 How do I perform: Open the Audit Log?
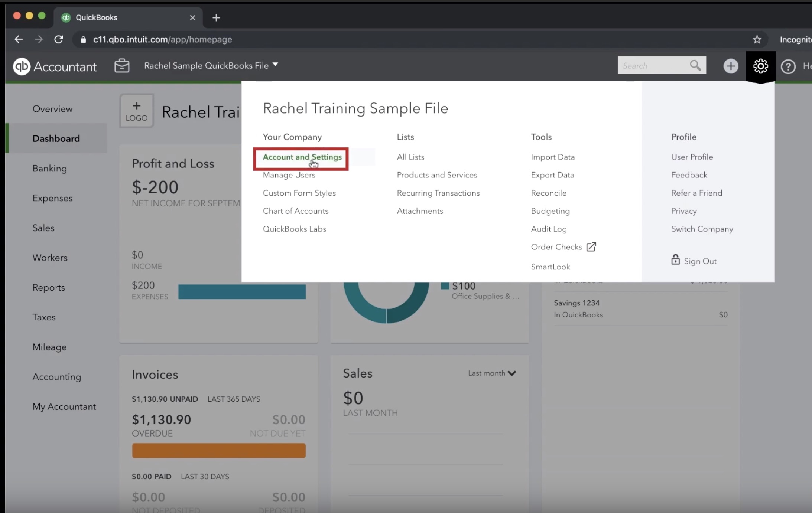(549, 229)
